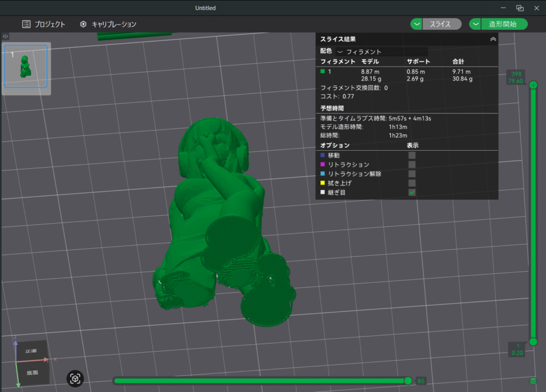
Task: Select the plate 1 thumbnail
Action: [26, 67]
